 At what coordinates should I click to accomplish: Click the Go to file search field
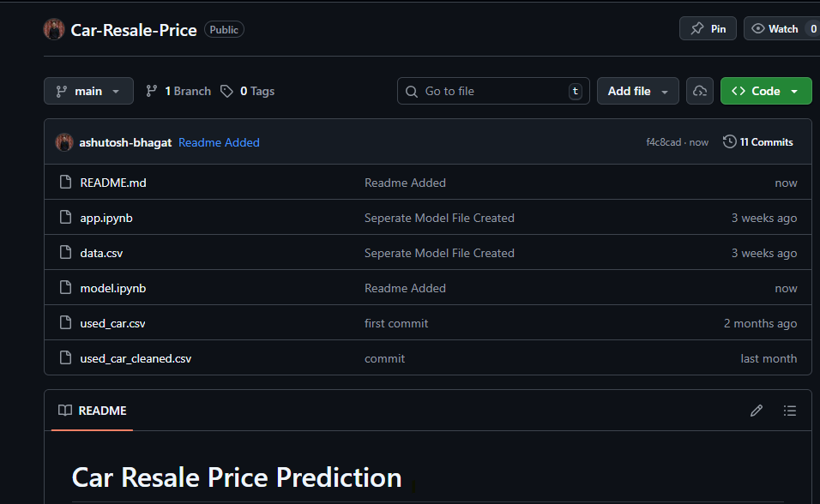pyautogui.click(x=493, y=91)
